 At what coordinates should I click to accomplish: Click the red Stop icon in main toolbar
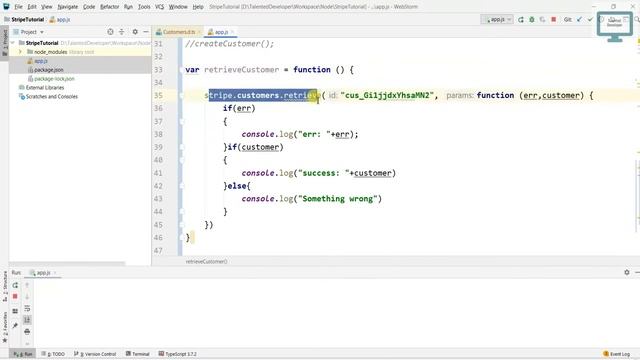click(x=553, y=19)
